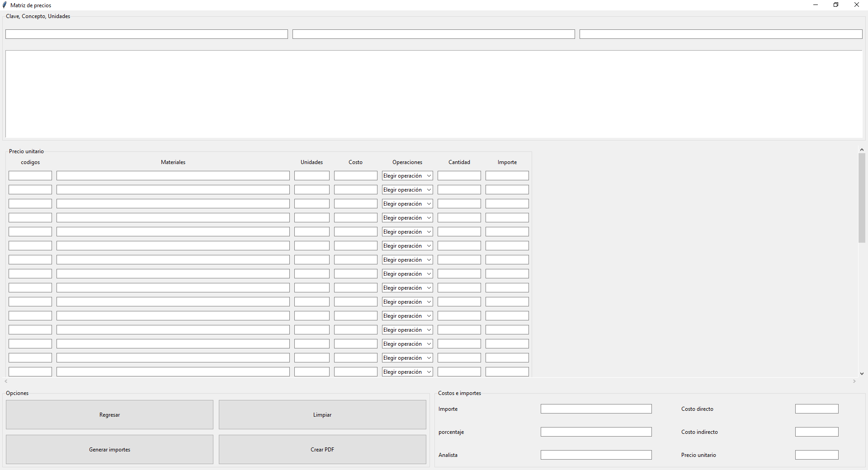This screenshot has width=868, height=470.
Task: Focus the Costo indirecto field
Action: (x=817, y=432)
